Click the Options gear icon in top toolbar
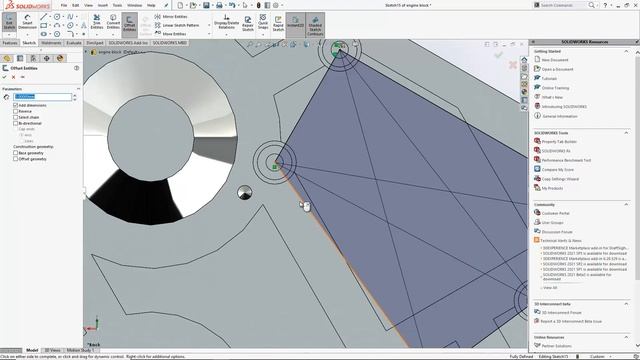Image resolution: width=640 pixels, height=360 pixels. (x=276, y=5)
